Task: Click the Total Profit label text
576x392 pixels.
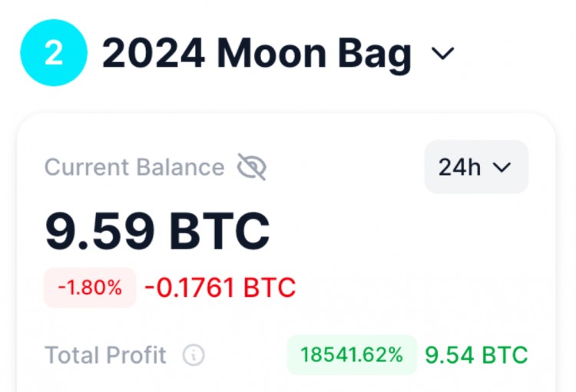Action: [105, 355]
